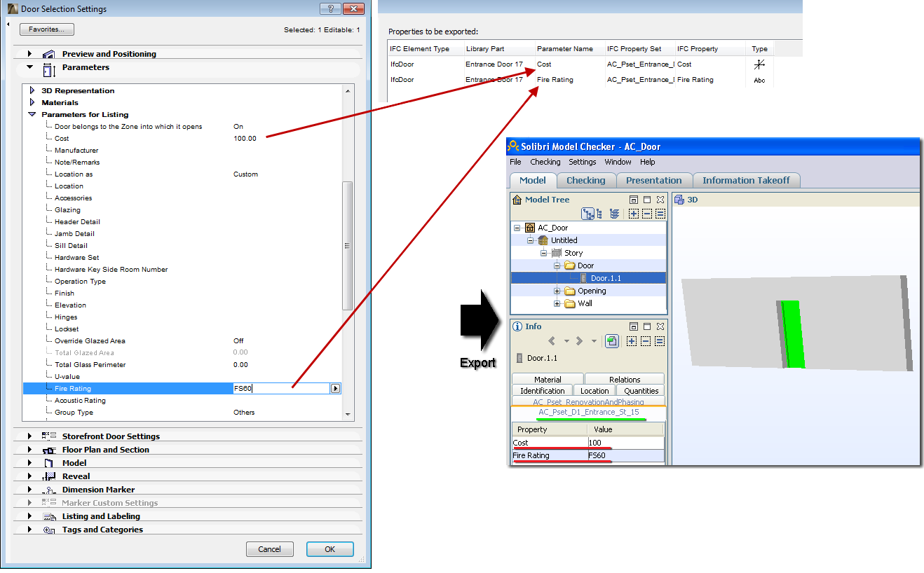Open the Fire Rating value arrow button
Image resolution: width=924 pixels, height=573 pixels.
tap(335, 389)
